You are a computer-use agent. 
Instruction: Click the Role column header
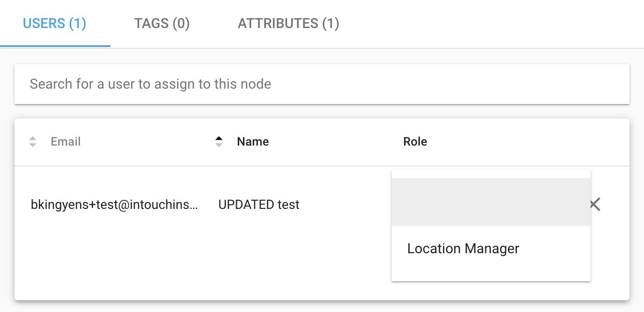coord(415,142)
